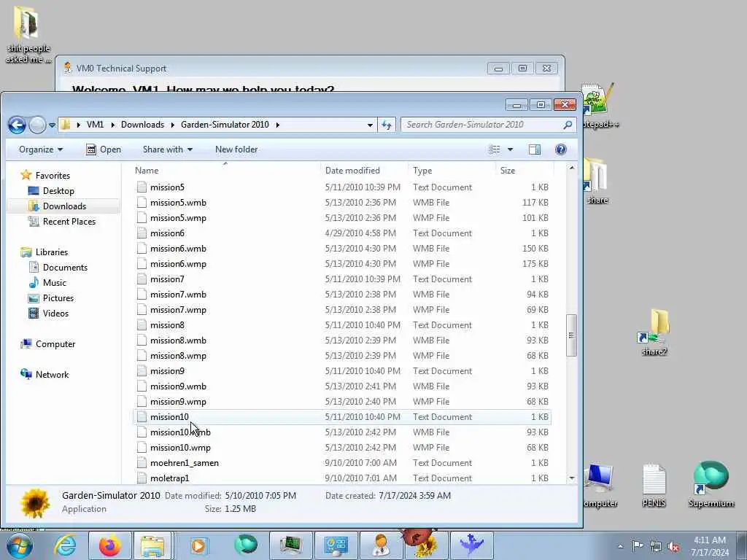Image resolution: width=747 pixels, height=560 pixels.
Task: Open Recent Places in navigation pane
Action: (x=69, y=222)
